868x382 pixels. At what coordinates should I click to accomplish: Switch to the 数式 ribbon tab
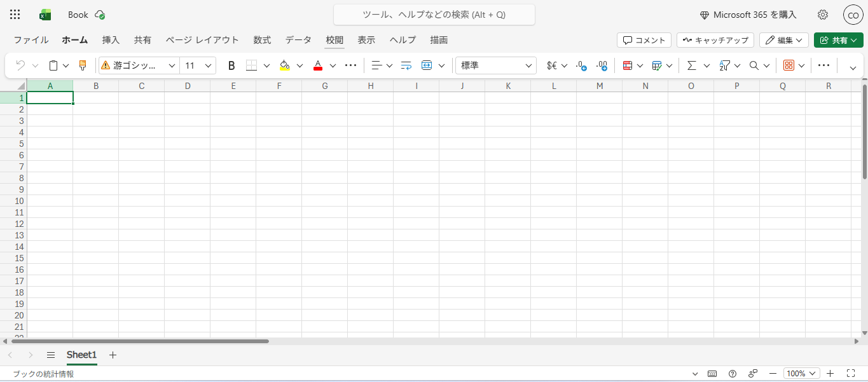262,40
